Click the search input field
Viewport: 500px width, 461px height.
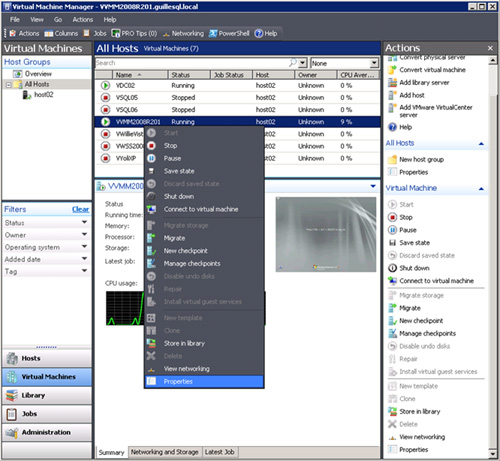coord(193,63)
